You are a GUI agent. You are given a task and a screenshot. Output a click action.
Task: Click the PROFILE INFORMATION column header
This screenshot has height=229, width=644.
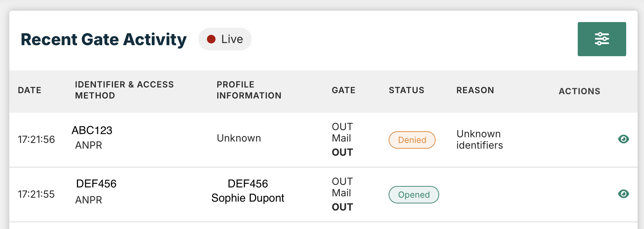[x=249, y=90]
